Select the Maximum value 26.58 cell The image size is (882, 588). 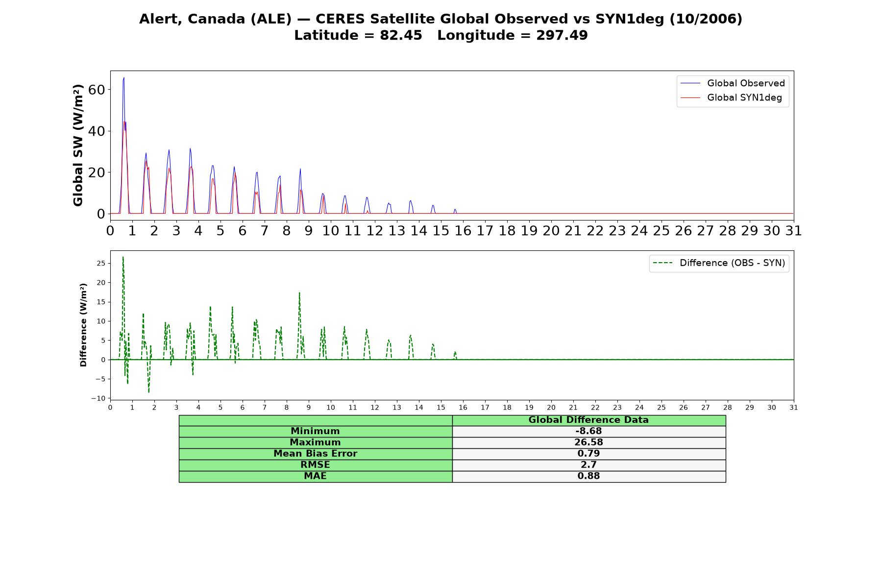click(589, 442)
